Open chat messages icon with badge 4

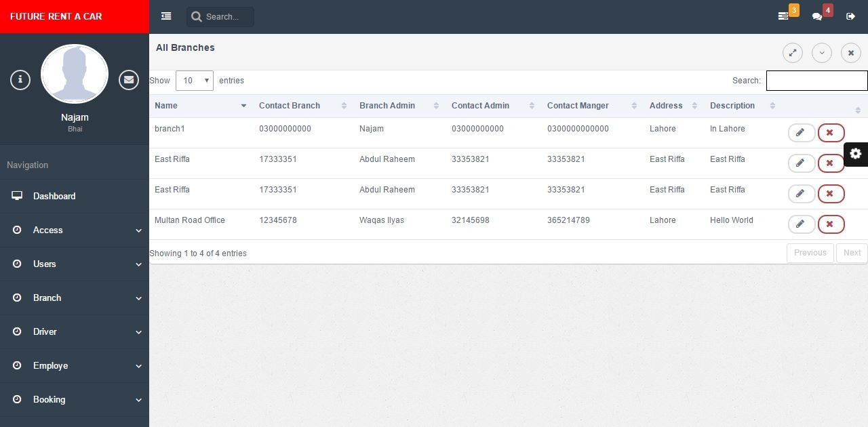[x=818, y=16]
